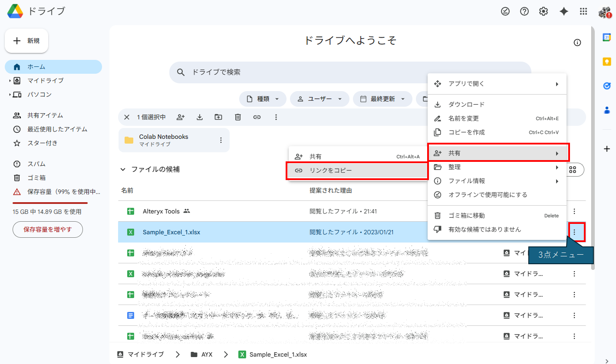Open Drive settings gear icon

[x=544, y=12]
